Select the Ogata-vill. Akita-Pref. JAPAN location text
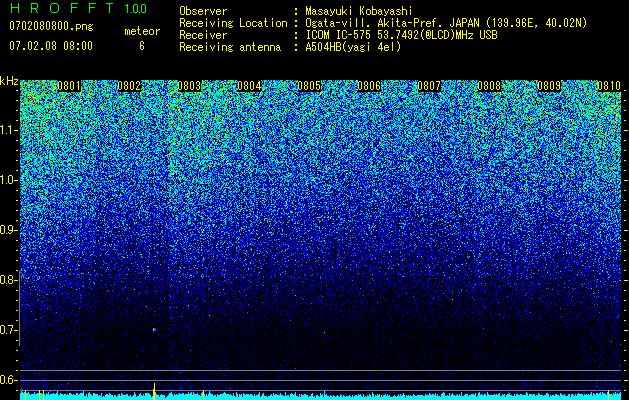629x400 pixels. tap(446, 23)
